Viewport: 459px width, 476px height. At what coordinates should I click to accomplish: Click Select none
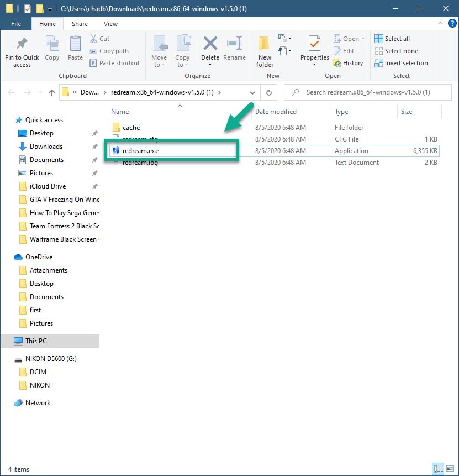coord(396,51)
